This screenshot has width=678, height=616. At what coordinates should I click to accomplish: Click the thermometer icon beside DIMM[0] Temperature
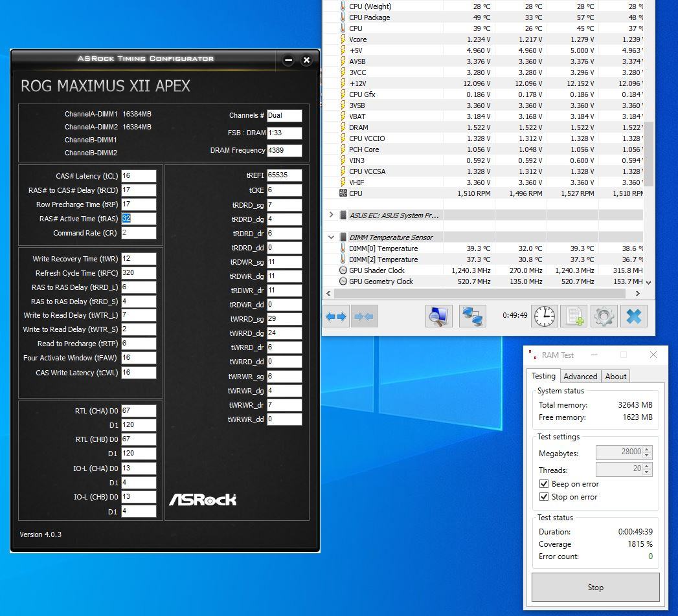coord(343,248)
